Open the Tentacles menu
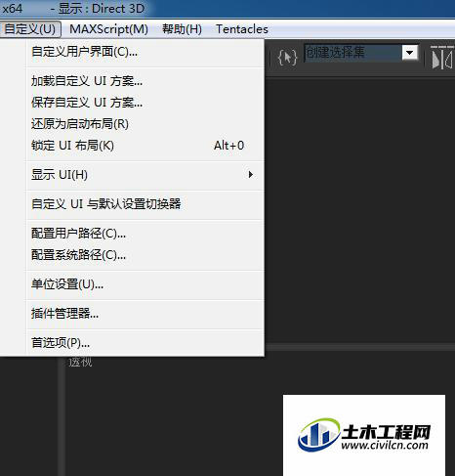455x476 pixels. [x=242, y=29]
